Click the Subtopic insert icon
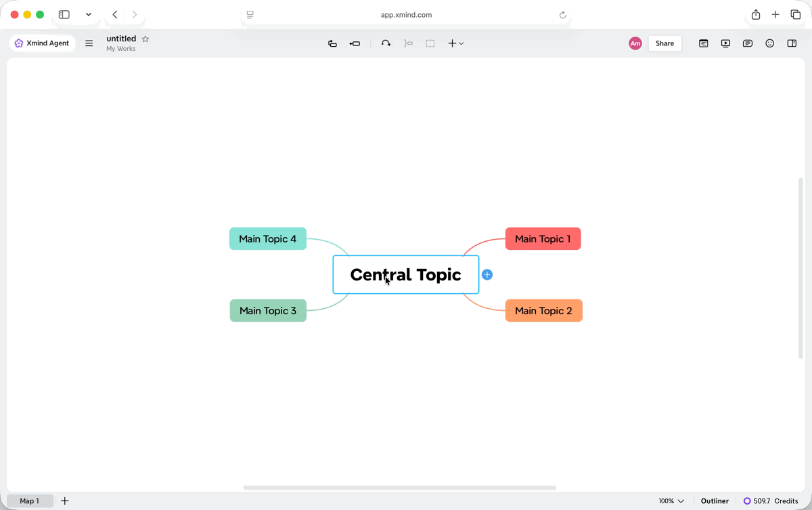The width and height of the screenshot is (812, 510). click(355, 43)
